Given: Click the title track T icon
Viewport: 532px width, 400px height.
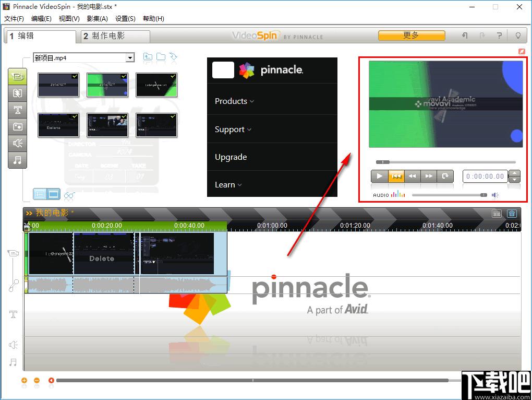Looking at the screenshot, I should point(13,314).
